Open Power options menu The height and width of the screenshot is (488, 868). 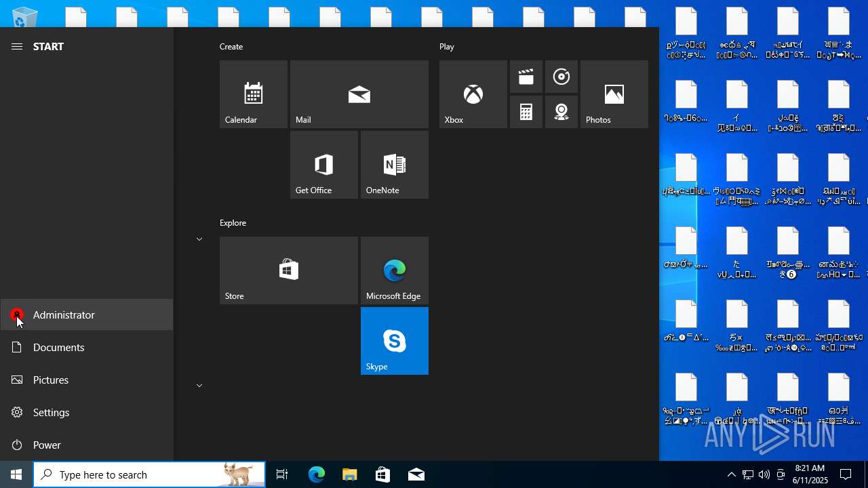[87, 445]
